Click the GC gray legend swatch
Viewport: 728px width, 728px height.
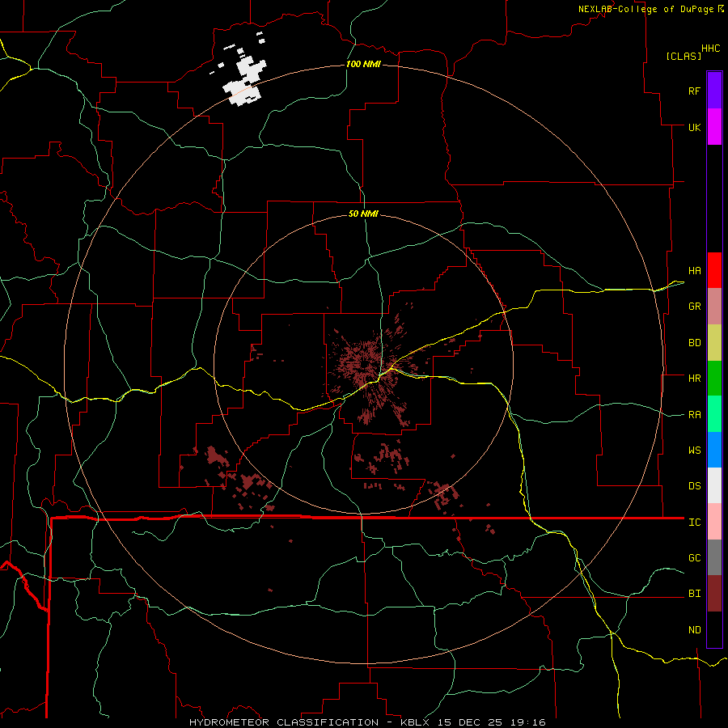click(x=714, y=557)
